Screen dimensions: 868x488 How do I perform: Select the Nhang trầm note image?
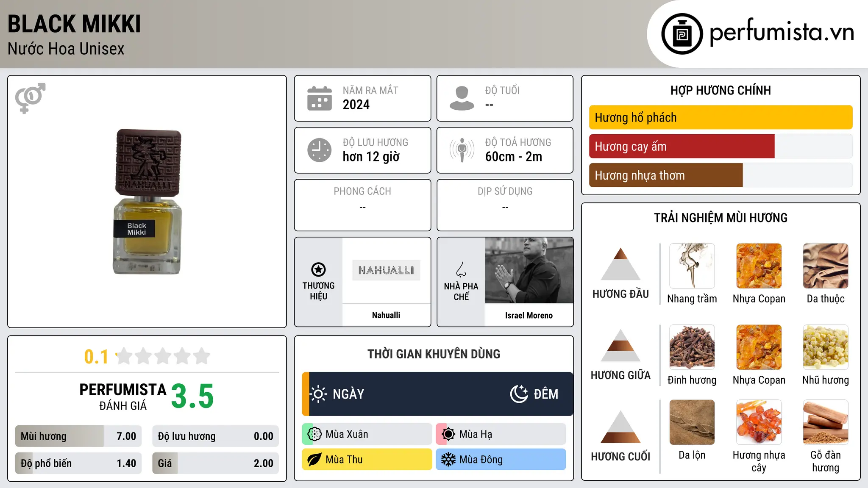(692, 266)
